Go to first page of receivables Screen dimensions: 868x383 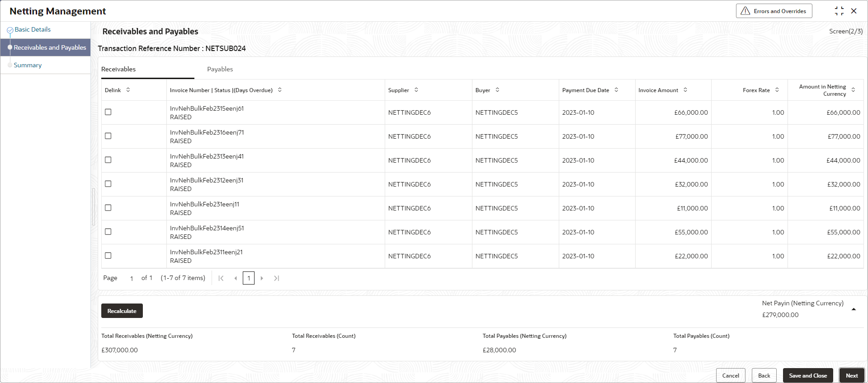221,278
